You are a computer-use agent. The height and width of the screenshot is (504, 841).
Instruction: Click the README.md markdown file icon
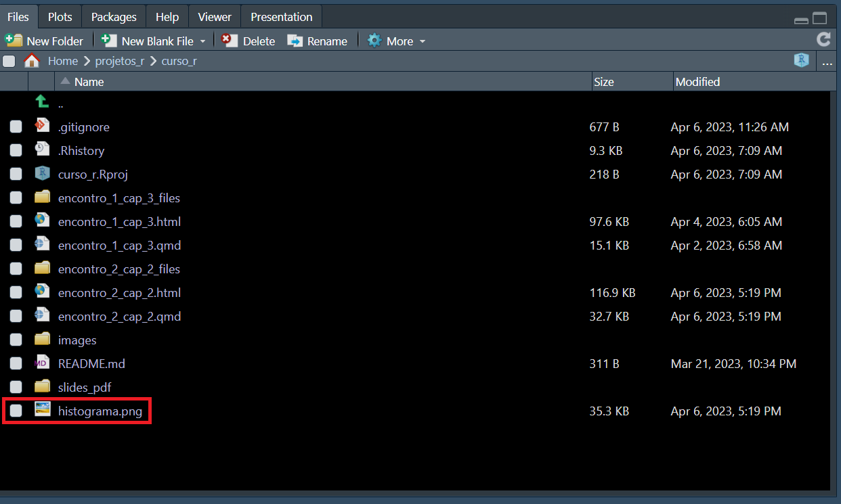click(42, 363)
